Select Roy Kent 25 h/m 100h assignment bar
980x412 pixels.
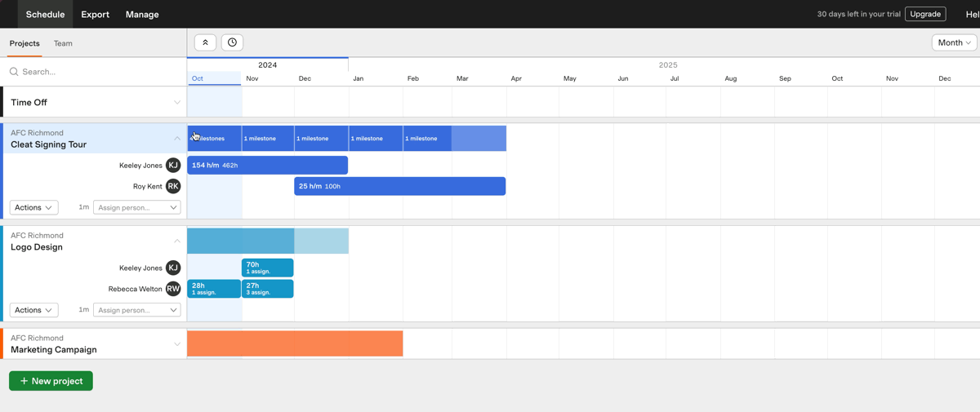400,186
